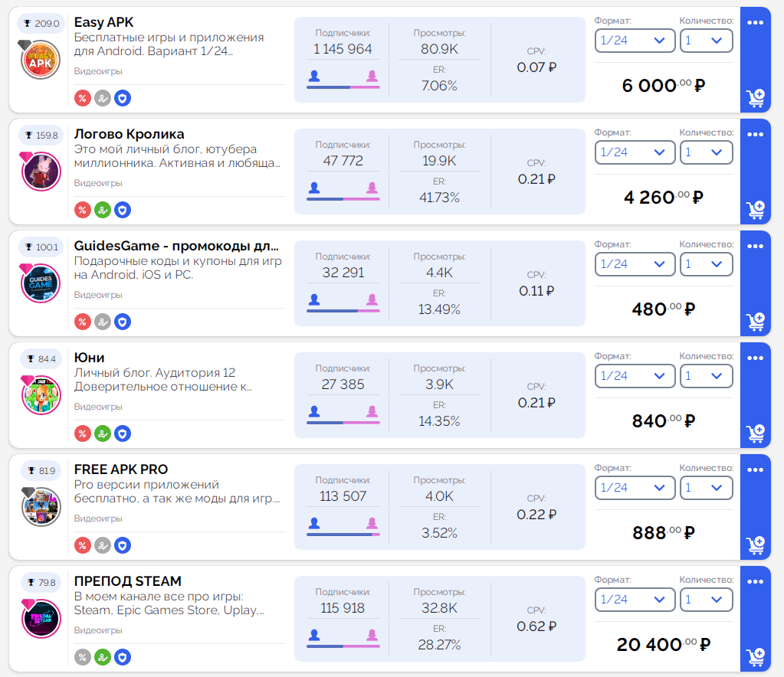Open Количество dropdown for Логово Кролика

pos(706,152)
